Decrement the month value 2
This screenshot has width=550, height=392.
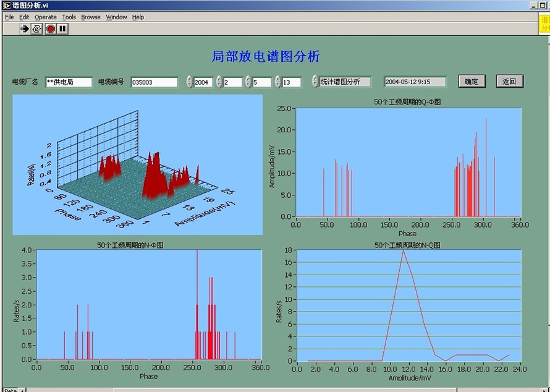pos(218,83)
